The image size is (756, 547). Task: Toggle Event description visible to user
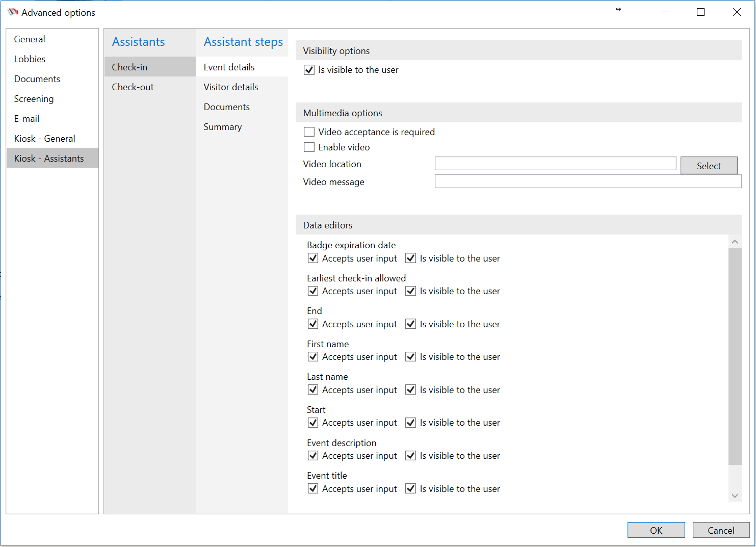(410, 456)
